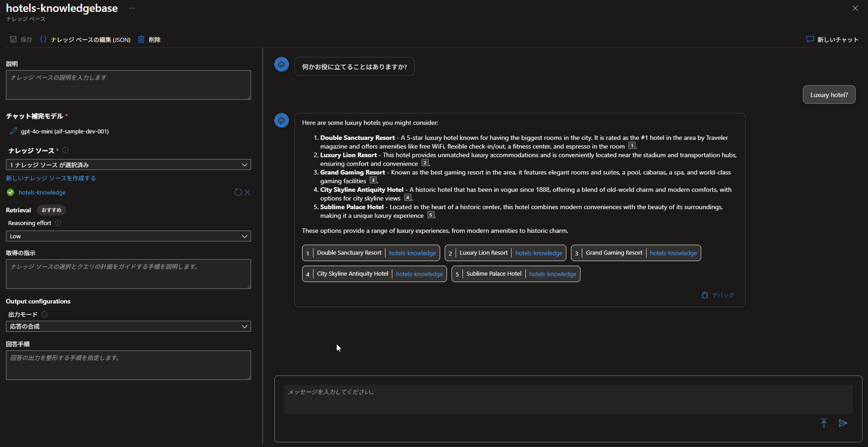Open the ellipsis menu beside hotels-knowledgebase title
868x447 pixels.
pos(132,9)
